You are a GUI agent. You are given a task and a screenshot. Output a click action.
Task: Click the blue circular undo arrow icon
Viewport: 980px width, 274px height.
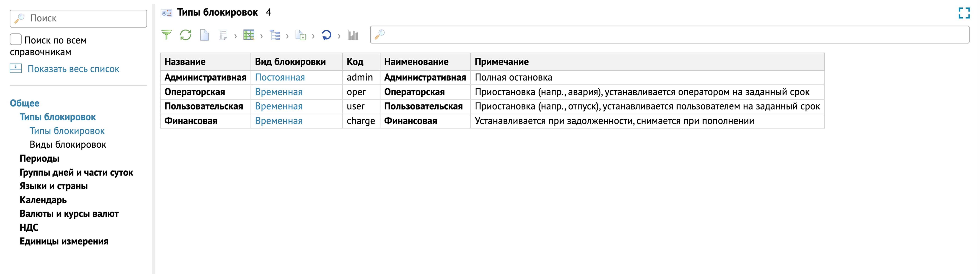326,35
